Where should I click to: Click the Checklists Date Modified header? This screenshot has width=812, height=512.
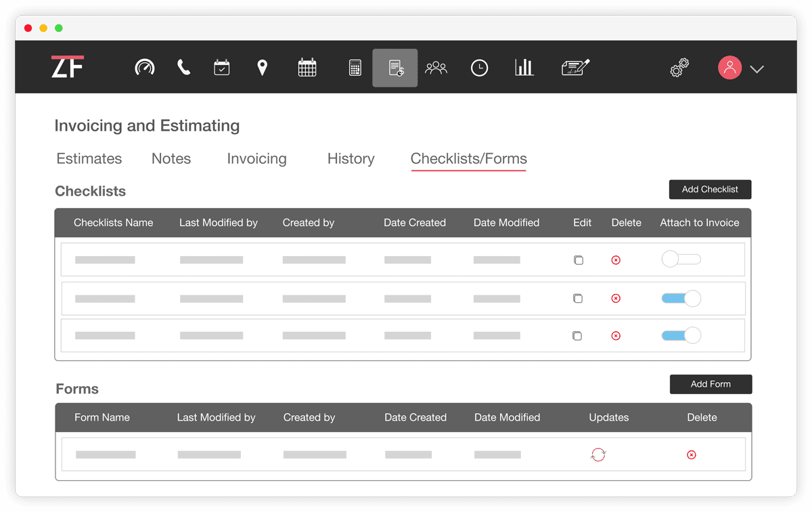click(x=507, y=222)
